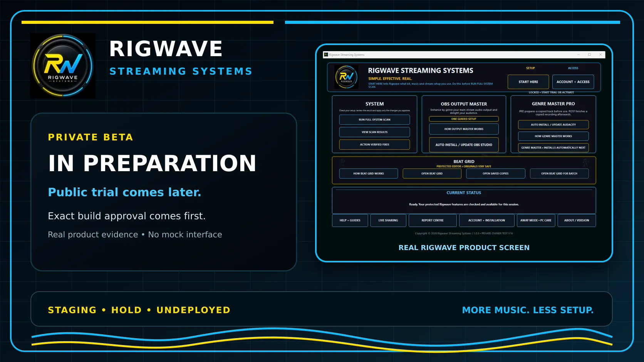View scan results
644x362 pixels.
[374, 132]
